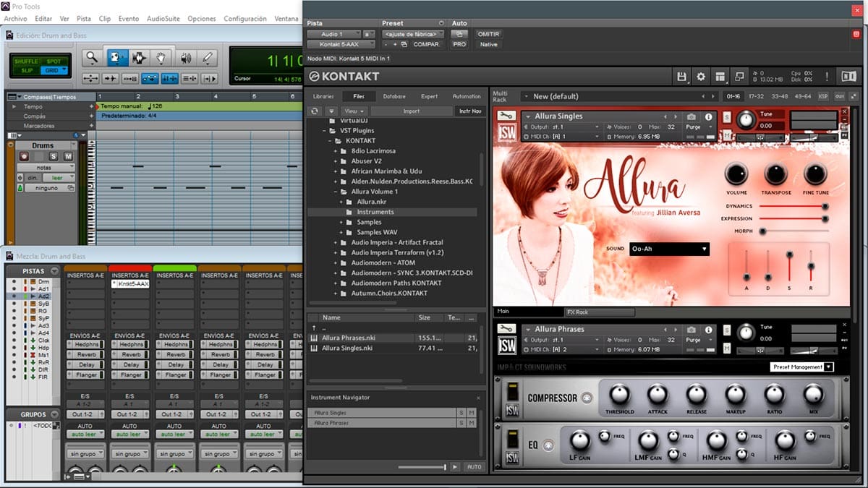Open the FX Rack tab
The image size is (868, 488).
600,312
